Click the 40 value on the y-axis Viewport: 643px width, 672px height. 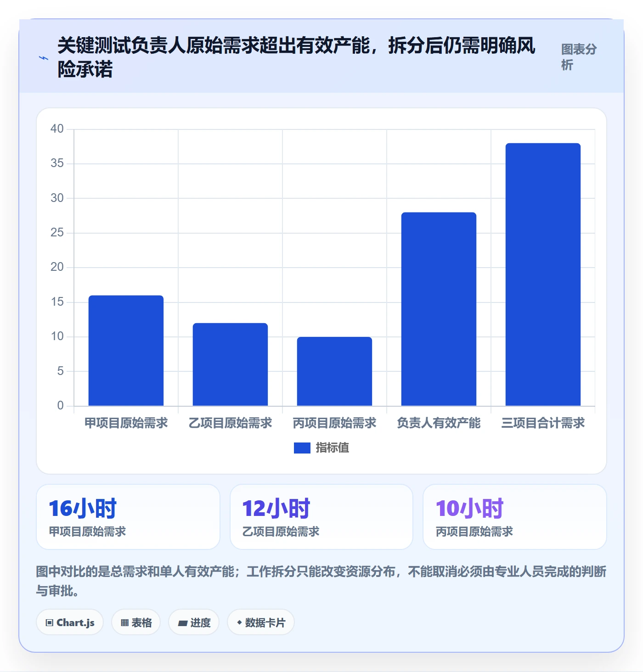[x=57, y=129]
